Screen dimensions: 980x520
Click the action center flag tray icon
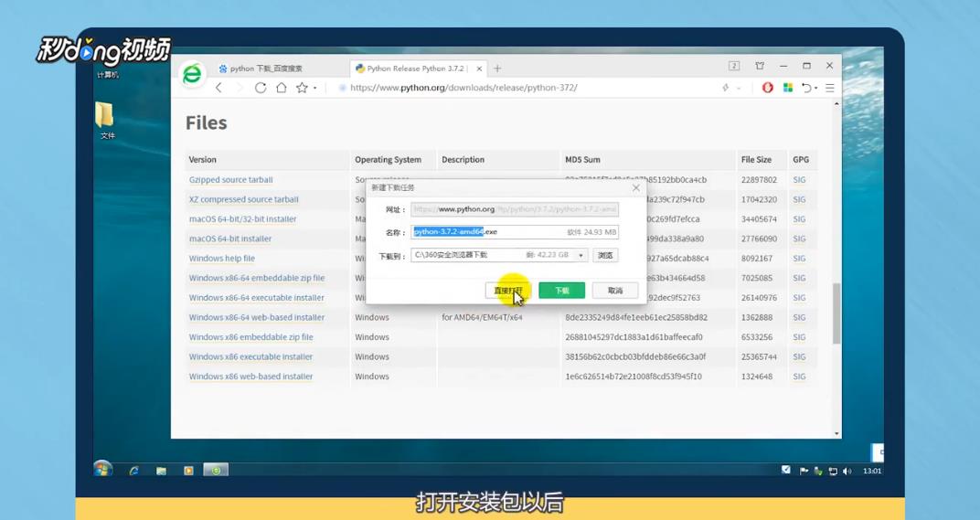[804, 472]
